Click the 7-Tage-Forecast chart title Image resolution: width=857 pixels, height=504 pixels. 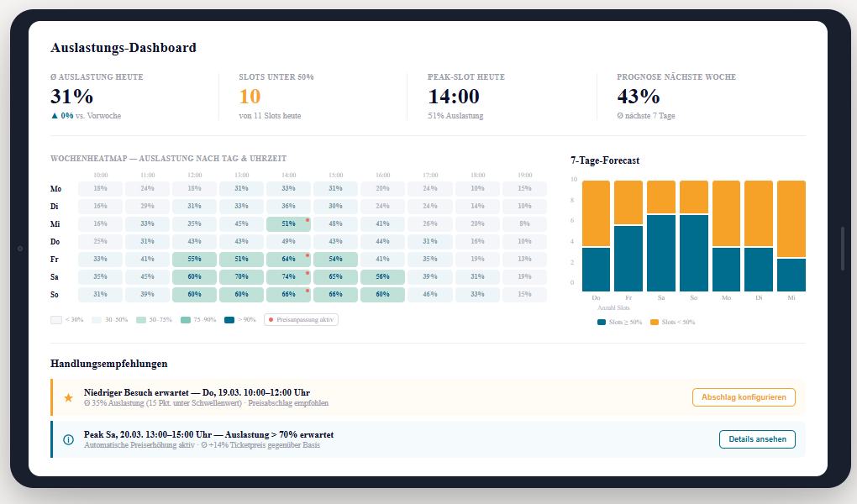[605, 160]
